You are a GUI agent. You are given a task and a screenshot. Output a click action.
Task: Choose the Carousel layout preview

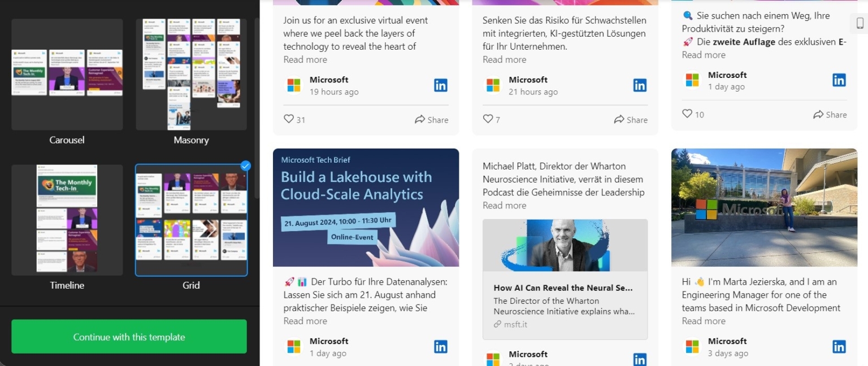tap(67, 74)
